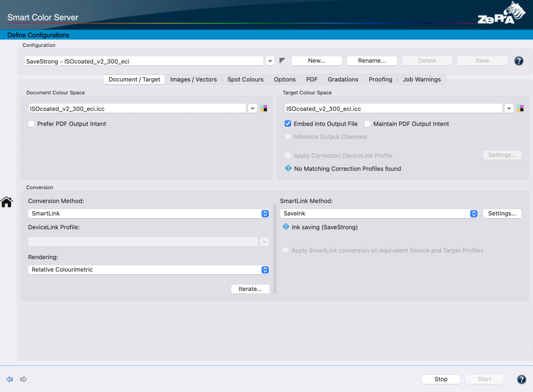The image size is (533, 392).
Task: Enable Maintain PDF Output Intent
Action: click(367, 124)
